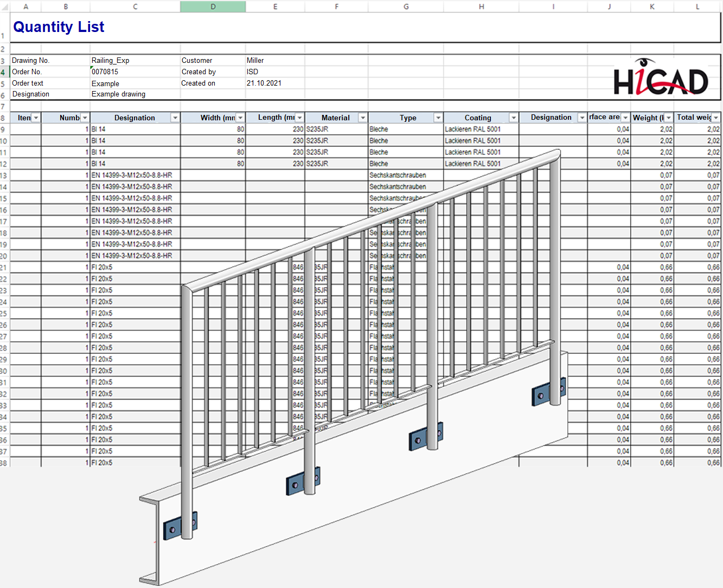Open the Width (mm) filter dropdown
Screen dimensions: 723x588
240,118
